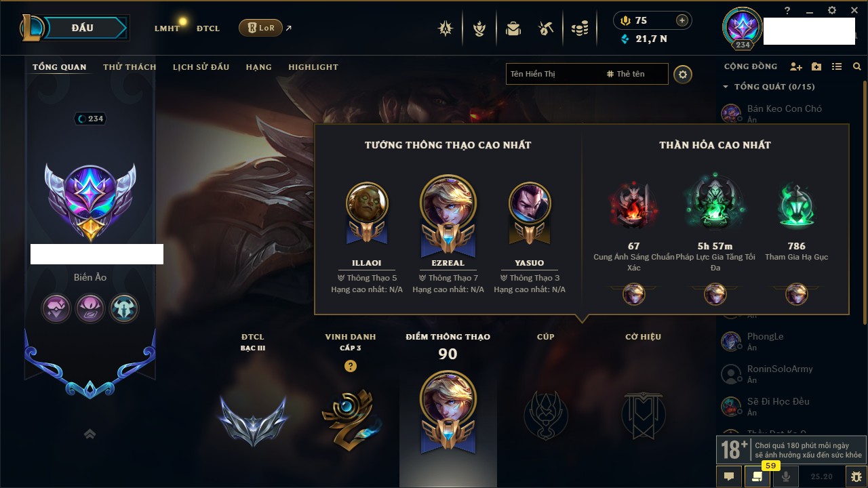Open the missions panel with 59 badge
The width and height of the screenshot is (868, 488).
757,476
